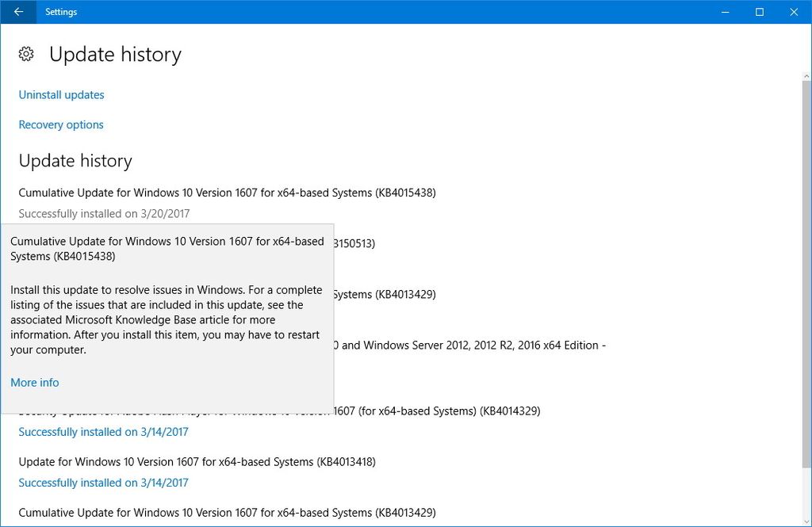Click the install date link under KB4013418
The height and width of the screenshot is (527, 812).
(x=103, y=483)
